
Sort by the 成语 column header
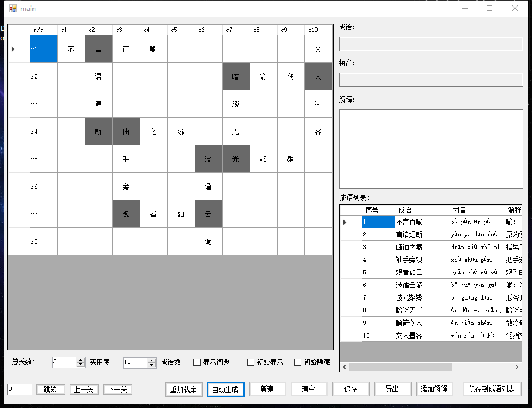click(x=423, y=210)
